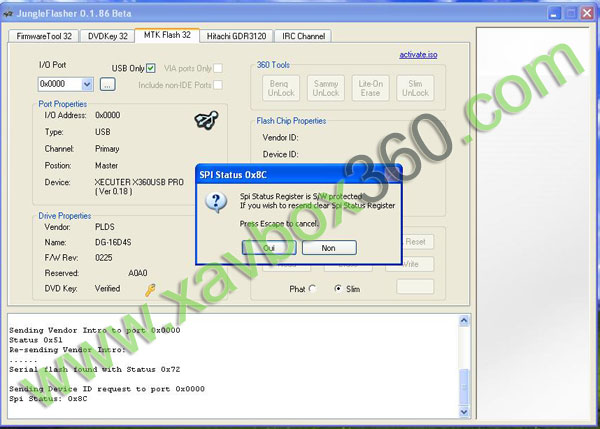Click the 'Spi Status: 0x8C' log line
The image size is (600, 429).
coord(48,399)
